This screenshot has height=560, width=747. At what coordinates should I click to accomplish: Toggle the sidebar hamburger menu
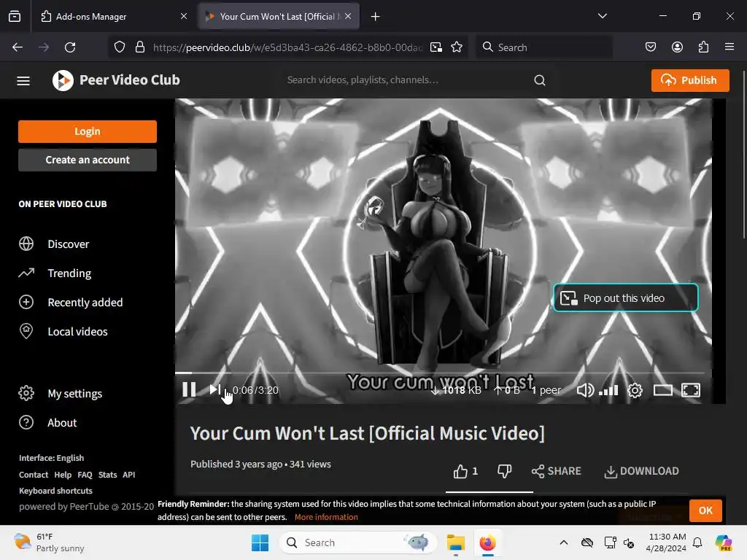[23, 81]
